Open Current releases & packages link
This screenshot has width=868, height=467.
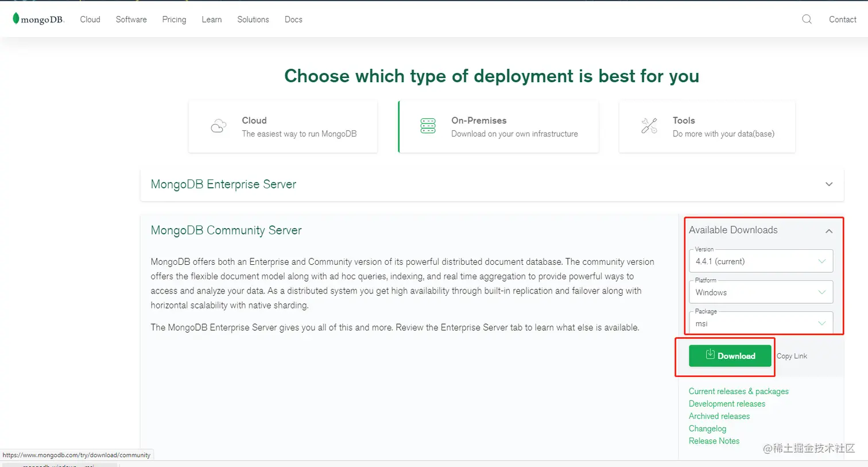739,391
